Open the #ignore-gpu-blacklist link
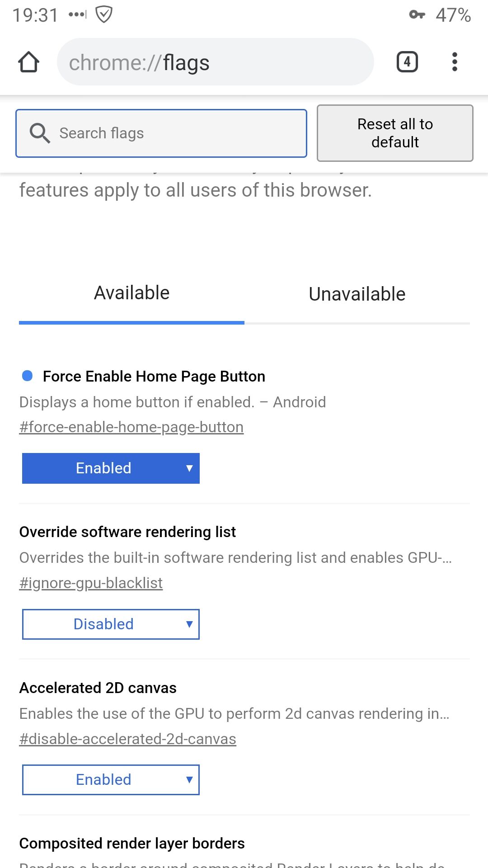Image resolution: width=488 pixels, height=868 pixels. (x=91, y=583)
